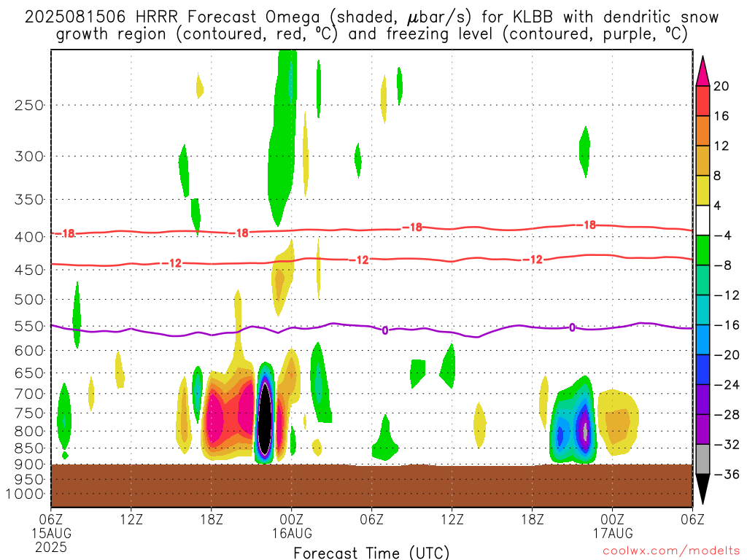Choose the light orange 8 to 12 swatch
The width and height of the screenshot is (747, 560).
coord(703,160)
